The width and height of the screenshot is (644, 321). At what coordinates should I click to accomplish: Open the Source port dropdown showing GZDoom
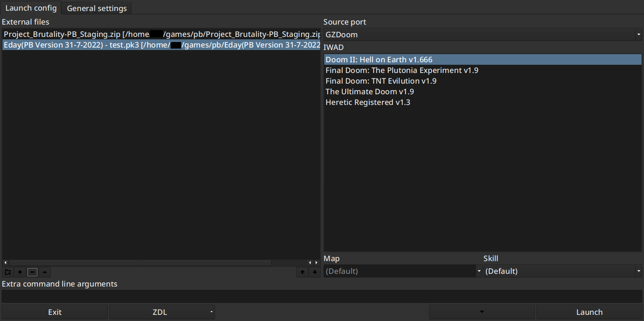pos(483,34)
